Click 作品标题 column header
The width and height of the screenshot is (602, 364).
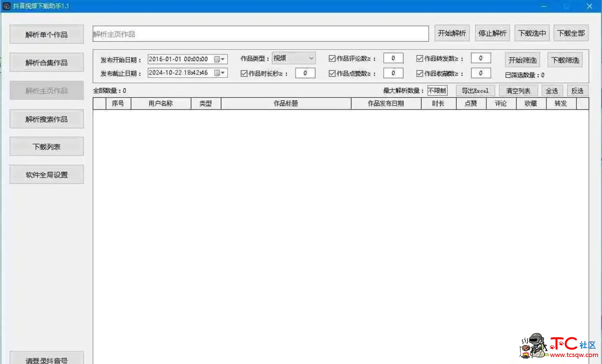pyautogui.click(x=286, y=103)
